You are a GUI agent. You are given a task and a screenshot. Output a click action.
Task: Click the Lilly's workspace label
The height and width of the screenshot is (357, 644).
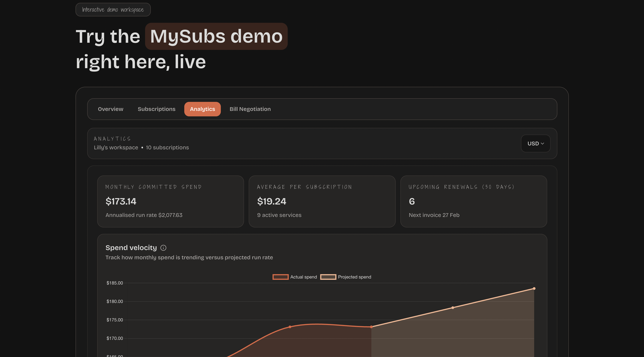point(116,147)
